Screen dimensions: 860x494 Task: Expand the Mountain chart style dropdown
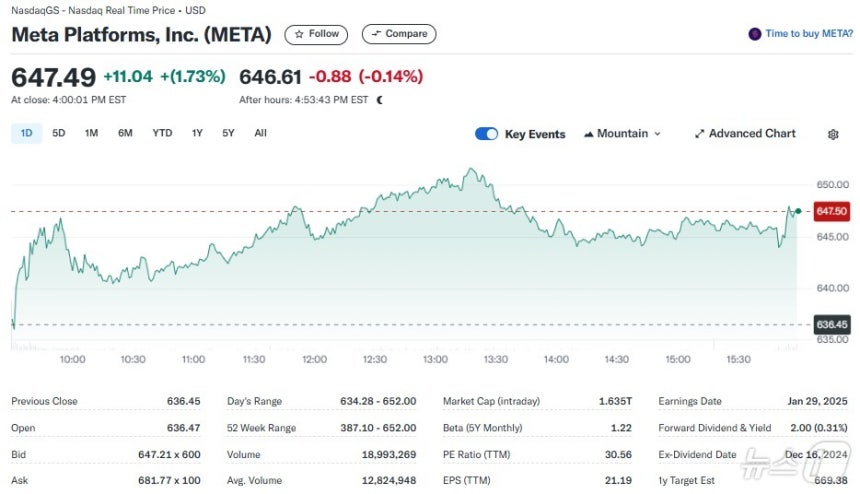tap(657, 134)
